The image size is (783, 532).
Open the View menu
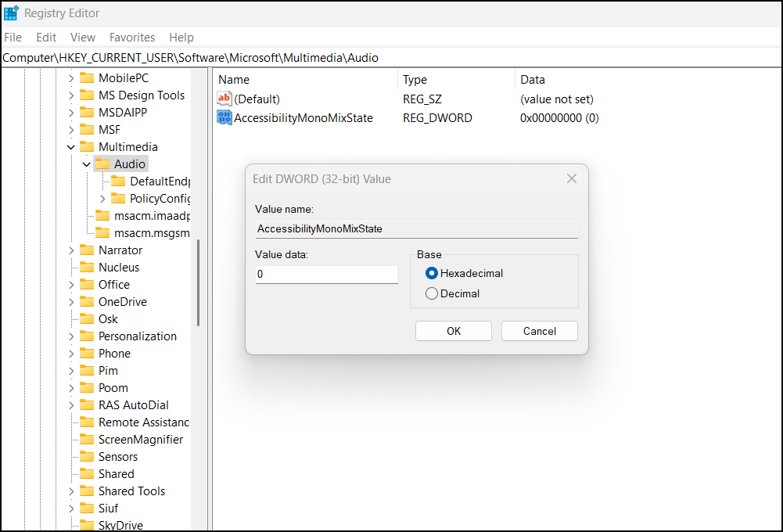(x=82, y=37)
